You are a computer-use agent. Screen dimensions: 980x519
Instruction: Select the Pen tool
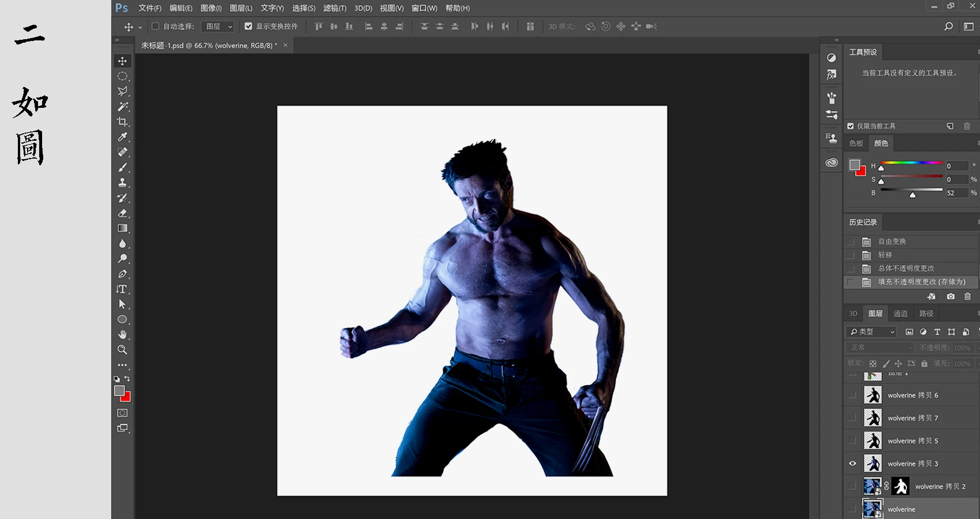(x=122, y=274)
